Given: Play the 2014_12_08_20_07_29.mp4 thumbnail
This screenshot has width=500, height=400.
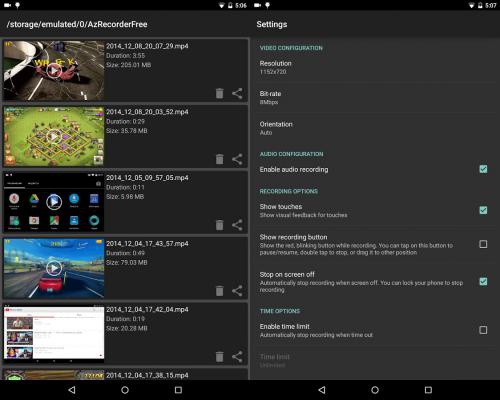Looking at the screenshot, I should coord(54,70).
